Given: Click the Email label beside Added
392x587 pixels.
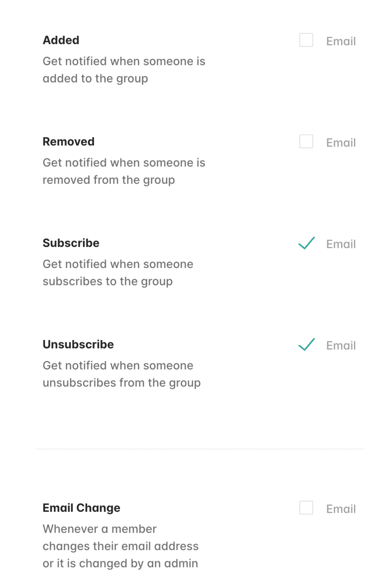Looking at the screenshot, I should coord(341,41).
